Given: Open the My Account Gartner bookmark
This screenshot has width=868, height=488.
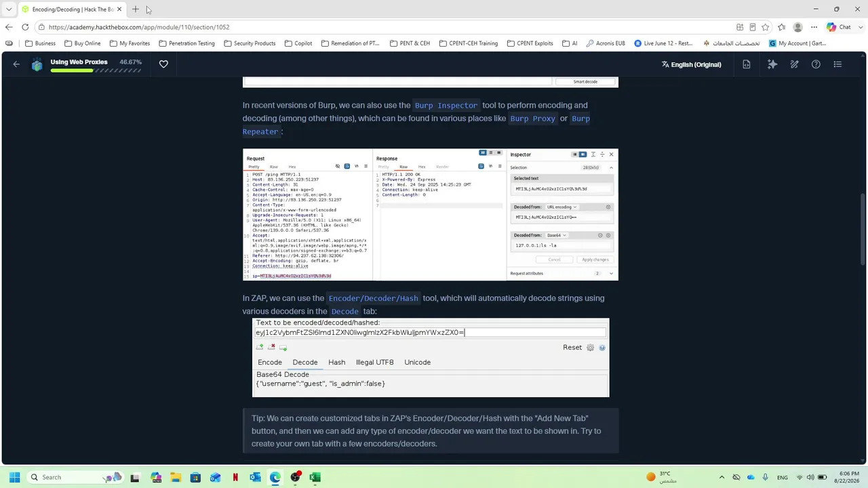Looking at the screenshot, I should point(797,43).
